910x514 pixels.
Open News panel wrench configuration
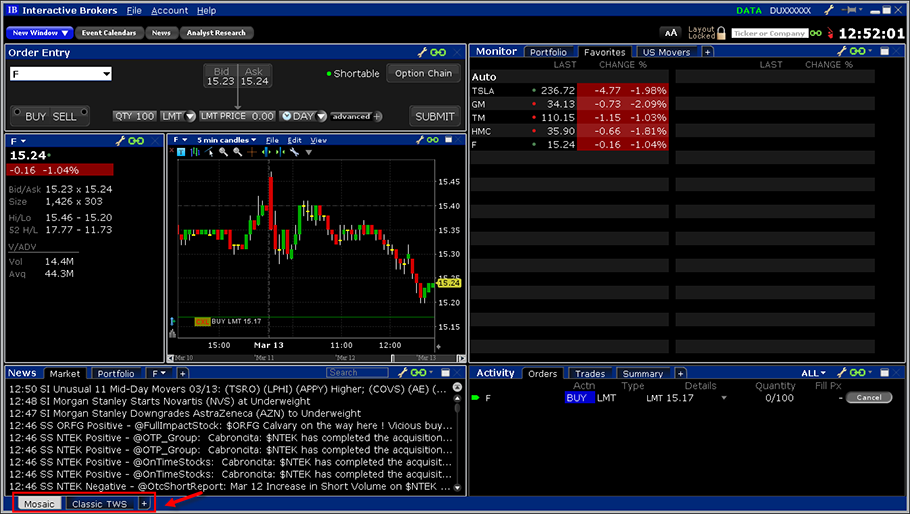click(402, 372)
